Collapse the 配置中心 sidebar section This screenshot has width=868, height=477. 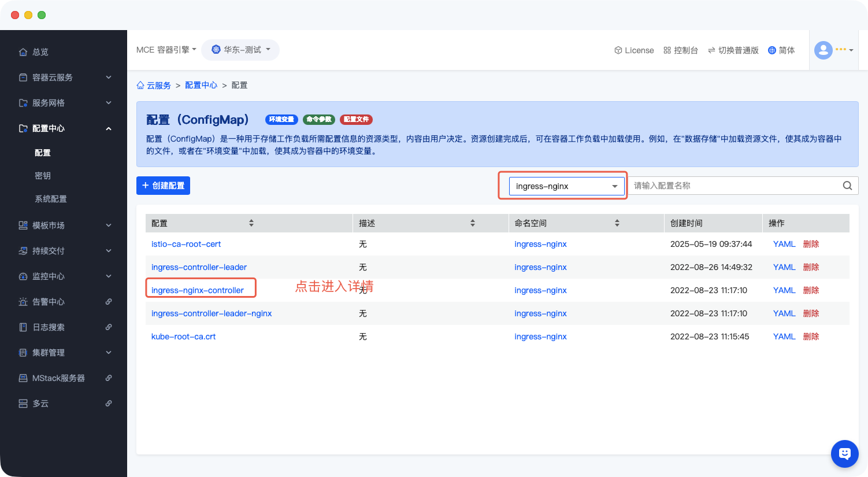pos(109,128)
